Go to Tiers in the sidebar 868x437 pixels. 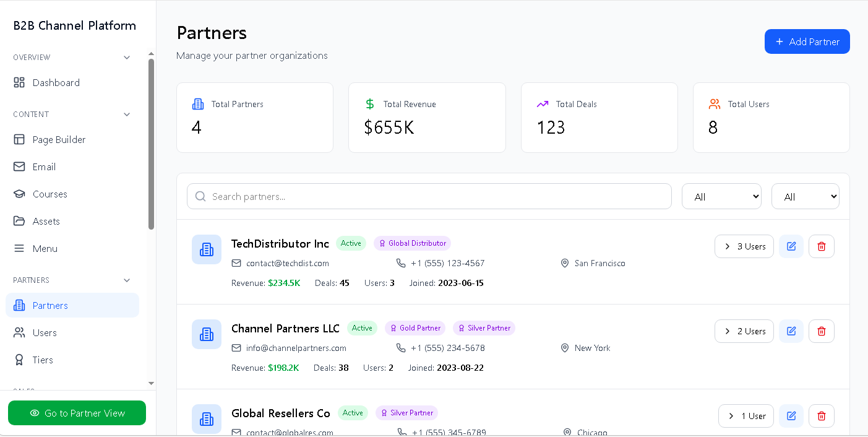click(x=43, y=360)
